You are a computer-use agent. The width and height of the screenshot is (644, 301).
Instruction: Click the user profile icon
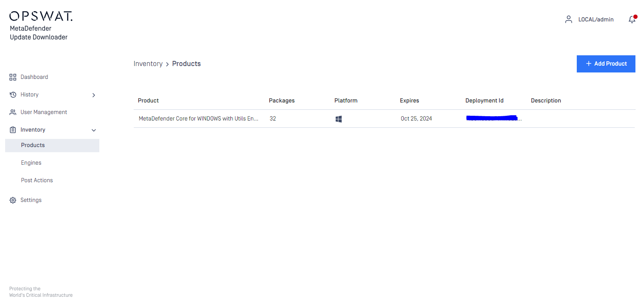(569, 19)
